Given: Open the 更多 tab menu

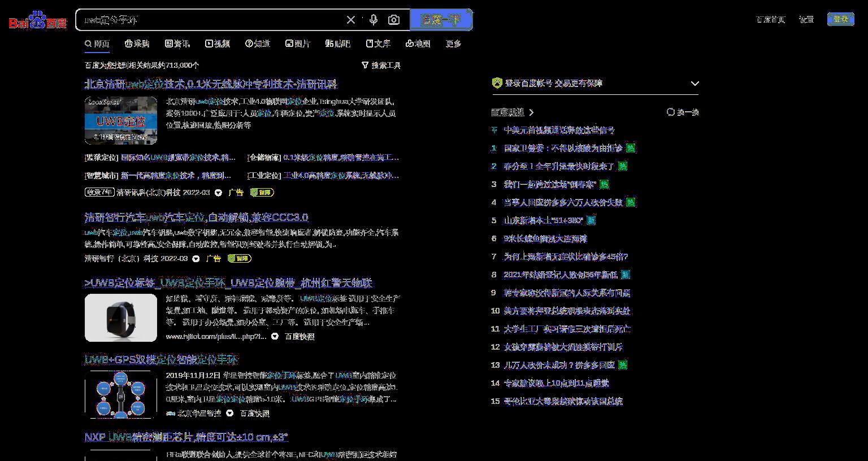Looking at the screenshot, I should 453,44.
